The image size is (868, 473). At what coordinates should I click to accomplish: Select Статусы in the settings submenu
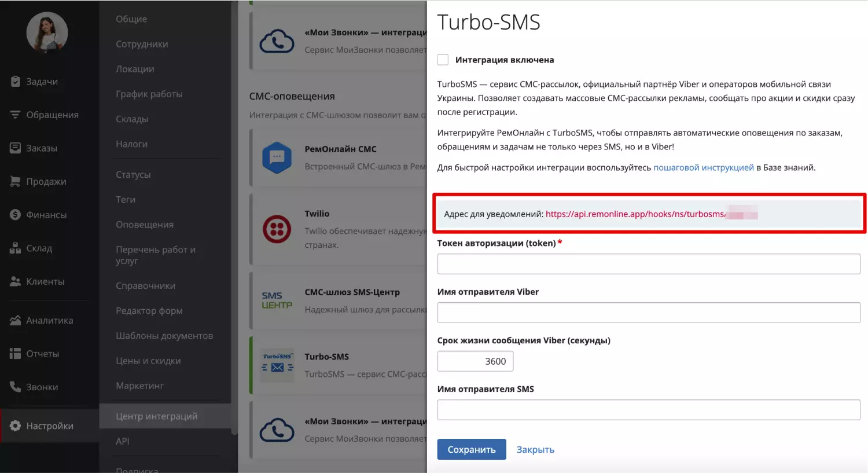click(133, 174)
